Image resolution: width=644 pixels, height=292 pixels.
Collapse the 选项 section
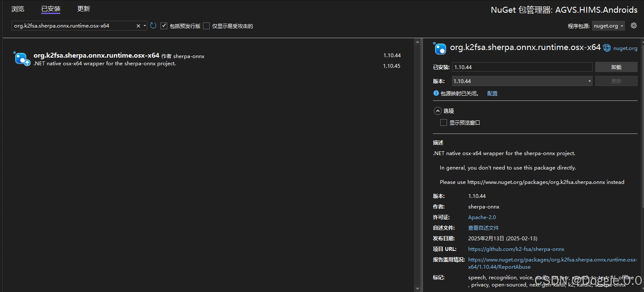point(438,111)
